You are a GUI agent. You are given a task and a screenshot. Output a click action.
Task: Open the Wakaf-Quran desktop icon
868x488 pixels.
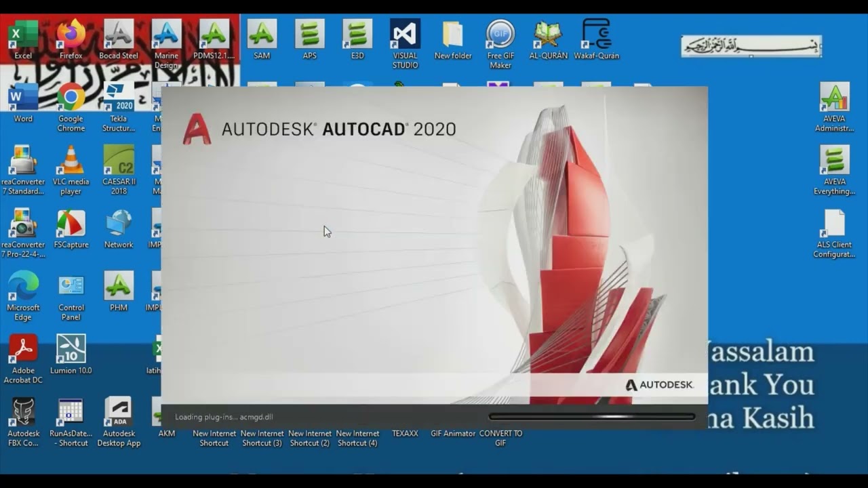597,39
